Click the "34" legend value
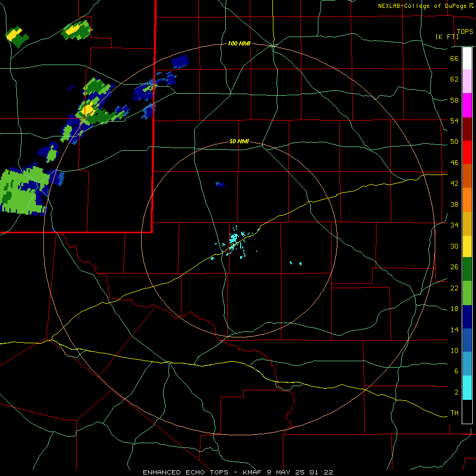Viewport: 476px width, 476px height. click(x=454, y=225)
